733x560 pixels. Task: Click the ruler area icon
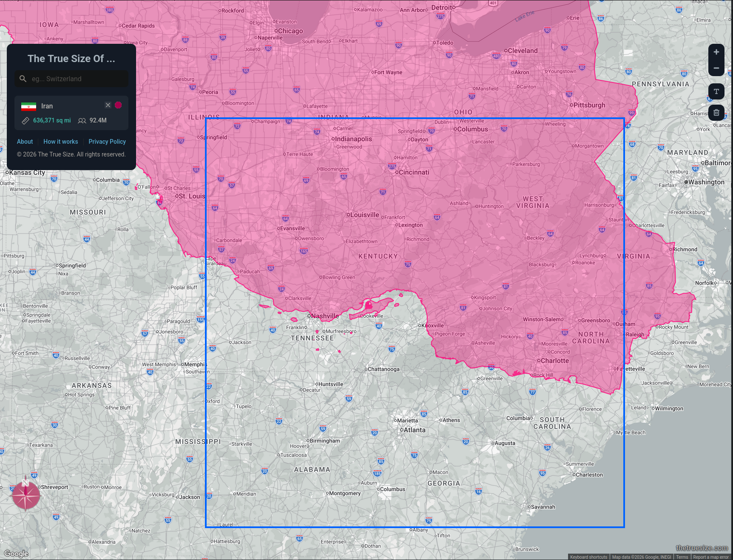(26, 120)
